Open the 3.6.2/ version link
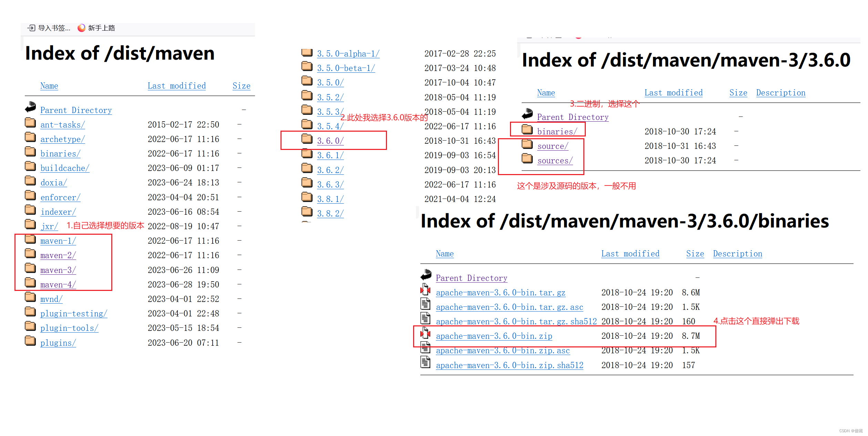 pyautogui.click(x=330, y=170)
